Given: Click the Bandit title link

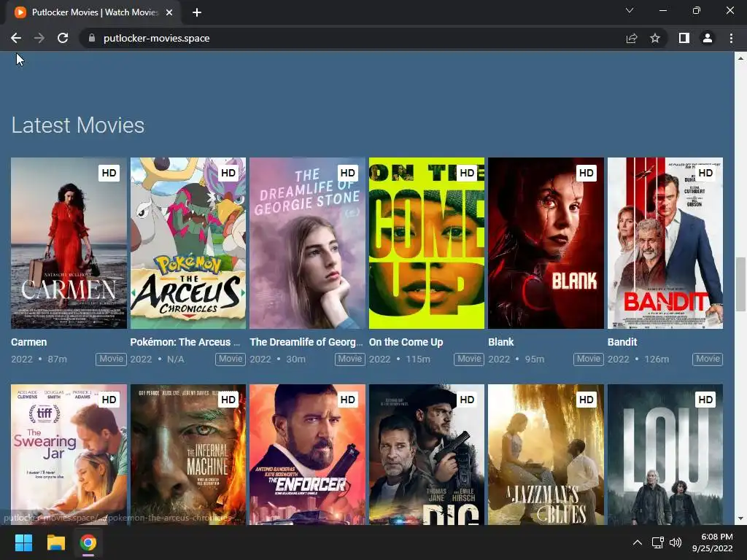Looking at the screenshot, I should point(622,342).
